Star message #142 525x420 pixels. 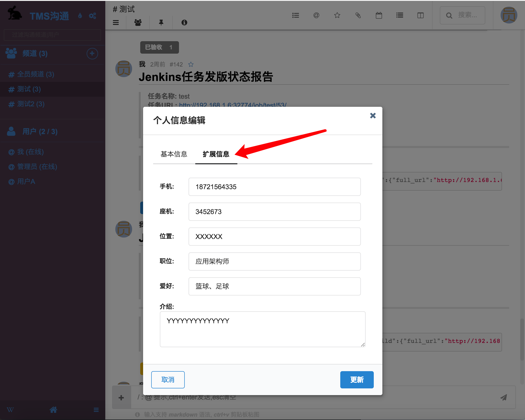[191, 65]
